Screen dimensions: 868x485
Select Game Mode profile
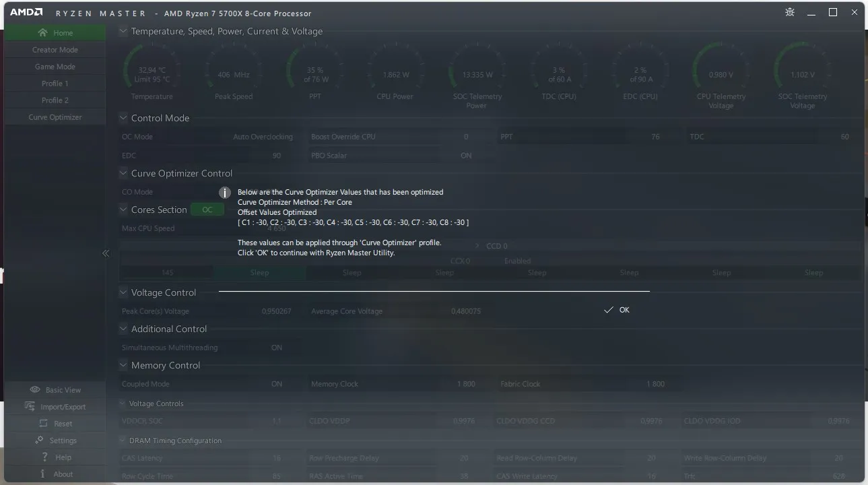55,67
